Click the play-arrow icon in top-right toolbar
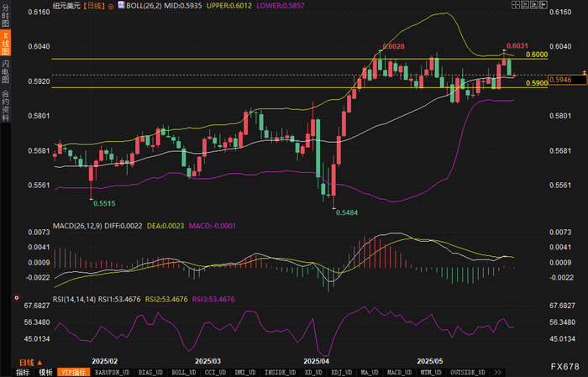588x377 pixels. pos(534,5)
